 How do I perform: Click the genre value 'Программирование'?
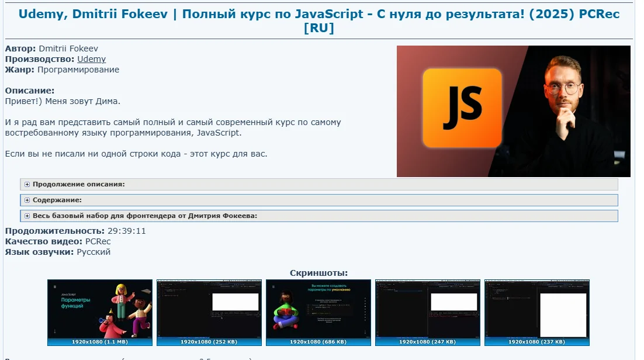[x=78, y=70]
